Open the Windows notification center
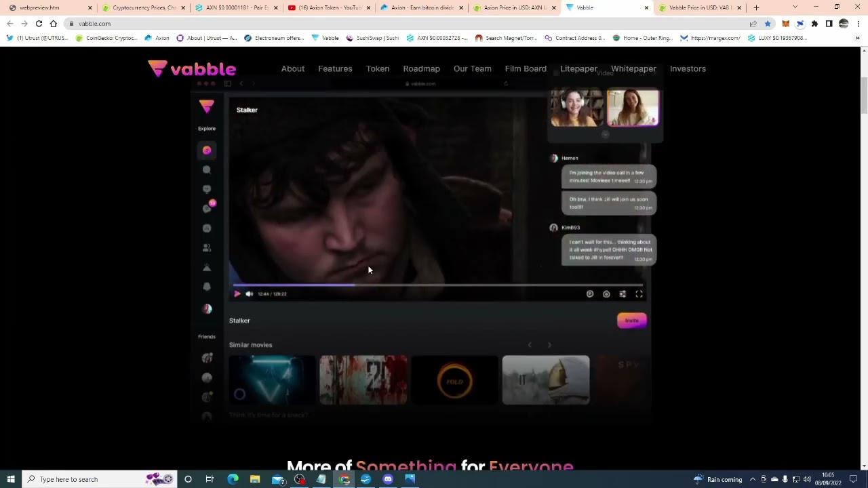The image size is (868, 488). coord(854,479)
